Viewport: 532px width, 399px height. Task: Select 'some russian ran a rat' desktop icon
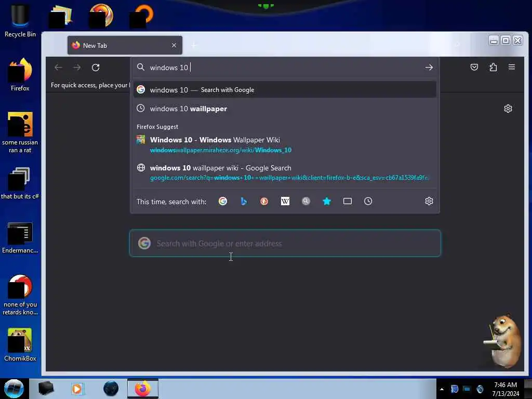20,132
